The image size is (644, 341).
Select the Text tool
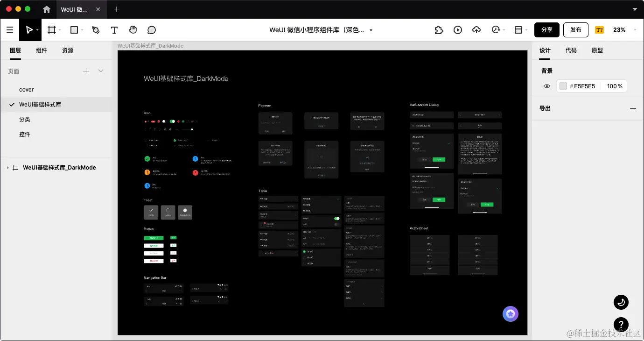[114, 30]
